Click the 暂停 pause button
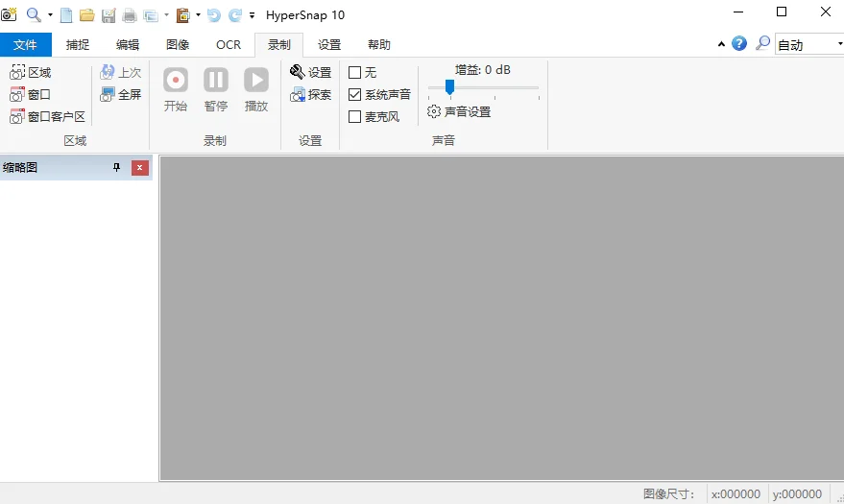 point(216,89)
